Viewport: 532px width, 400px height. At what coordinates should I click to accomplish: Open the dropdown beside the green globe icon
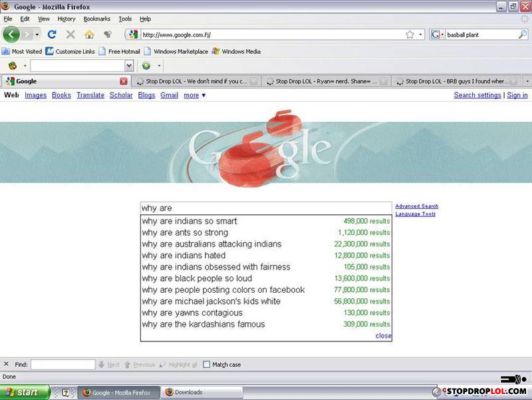(159, 65)
